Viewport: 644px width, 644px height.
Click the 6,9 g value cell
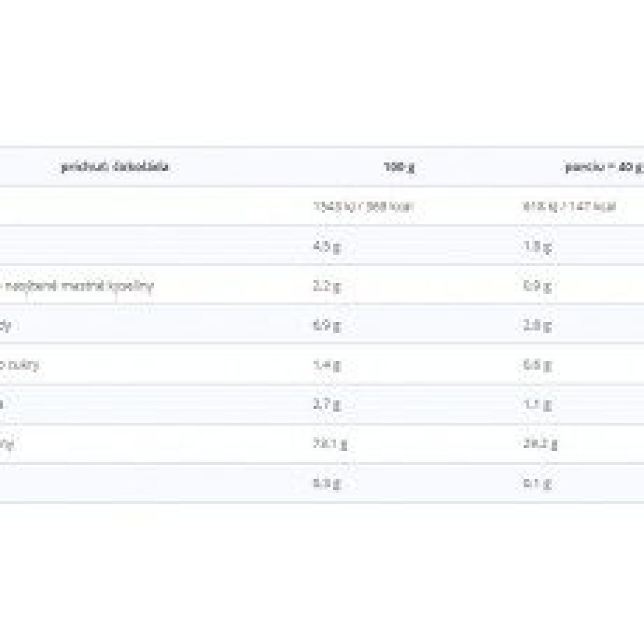[x=326, y=325]
